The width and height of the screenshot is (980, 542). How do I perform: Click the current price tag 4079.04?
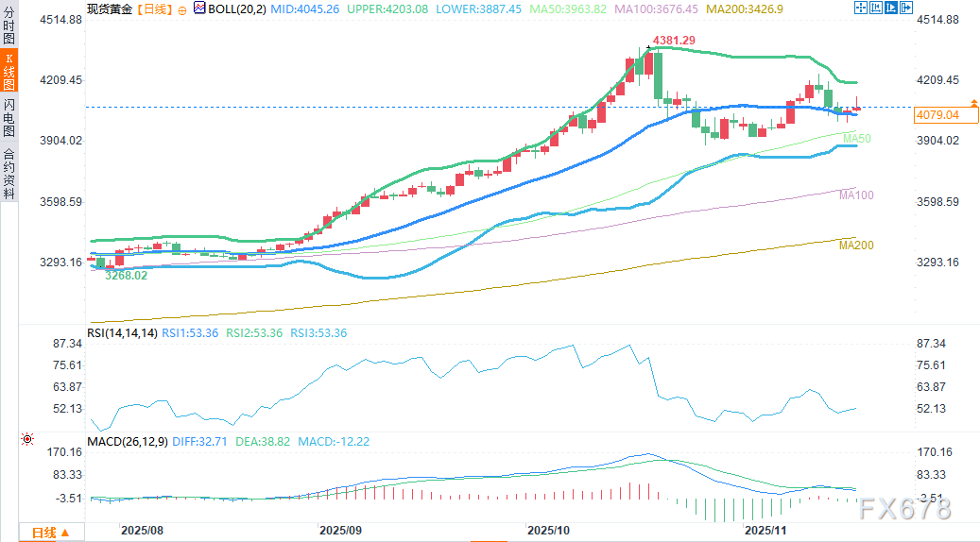coord(937,115)
